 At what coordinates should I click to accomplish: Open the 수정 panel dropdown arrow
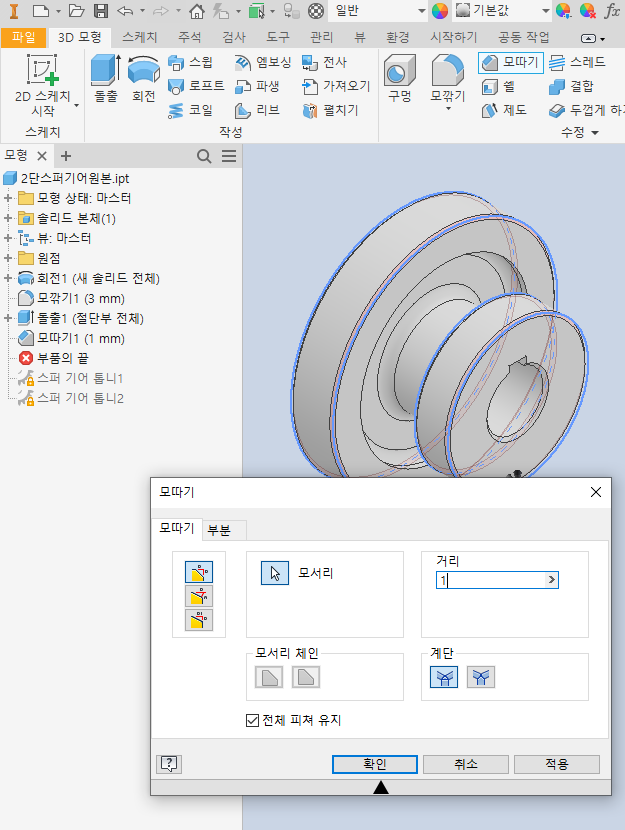click(595, 132)
